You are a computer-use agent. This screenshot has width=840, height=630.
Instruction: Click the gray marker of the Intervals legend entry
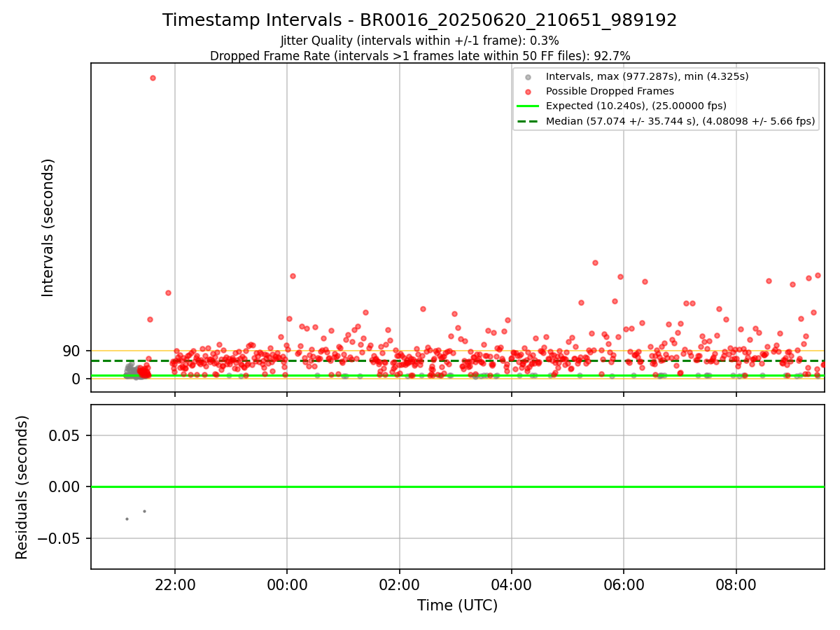(528, 77)
